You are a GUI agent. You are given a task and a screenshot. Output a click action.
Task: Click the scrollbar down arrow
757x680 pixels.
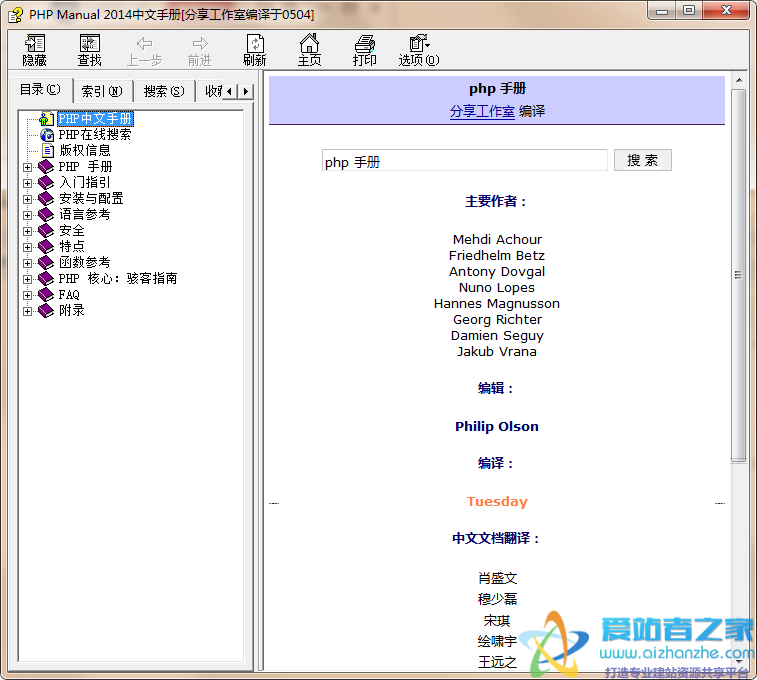739,661
